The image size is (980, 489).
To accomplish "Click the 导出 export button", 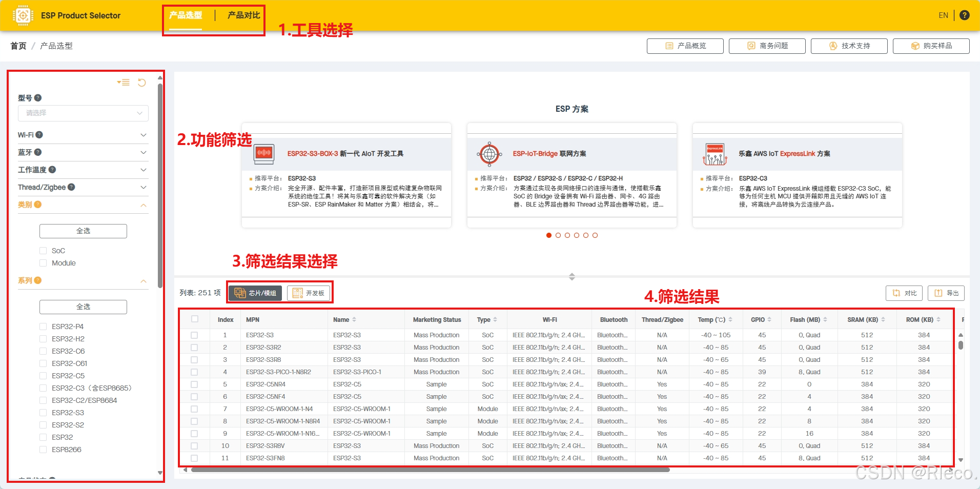I will (946, 293).
